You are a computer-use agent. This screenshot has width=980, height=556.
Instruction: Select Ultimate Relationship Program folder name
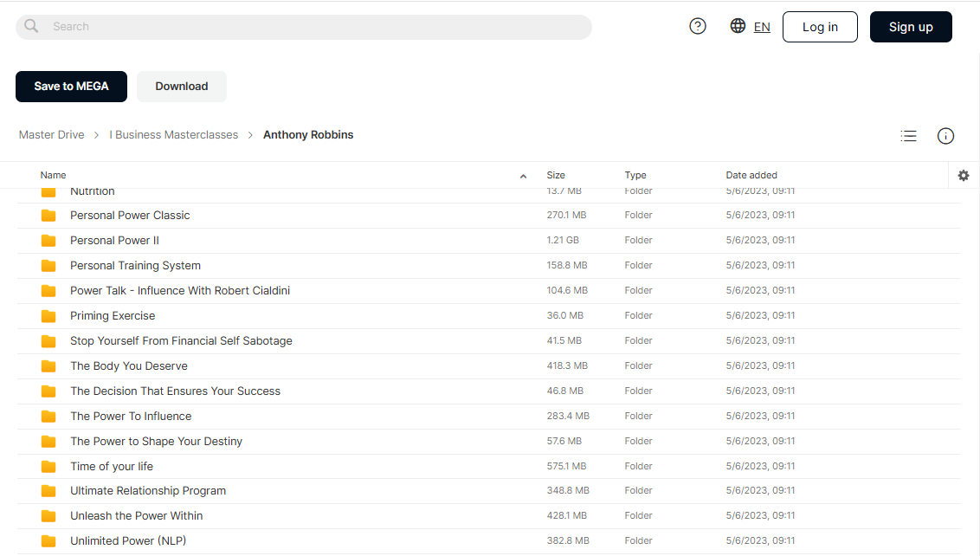click(x=148, y=491)
